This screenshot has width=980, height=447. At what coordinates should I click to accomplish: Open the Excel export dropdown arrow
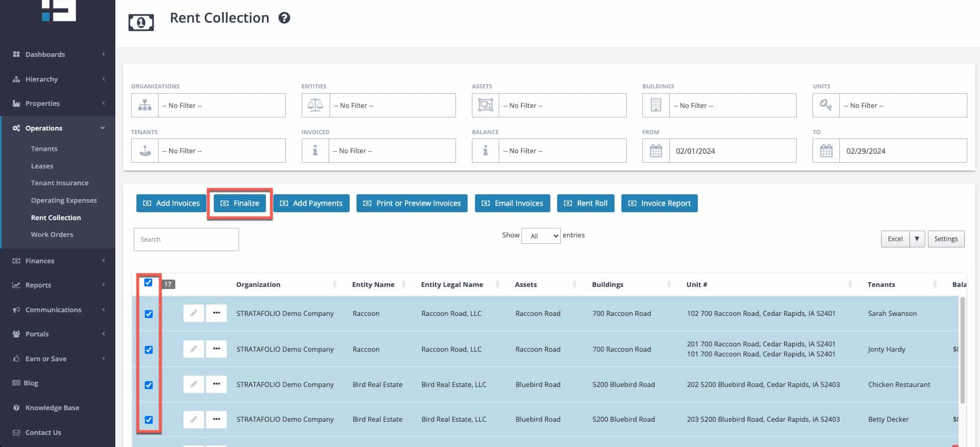click(x=917, y=239)
